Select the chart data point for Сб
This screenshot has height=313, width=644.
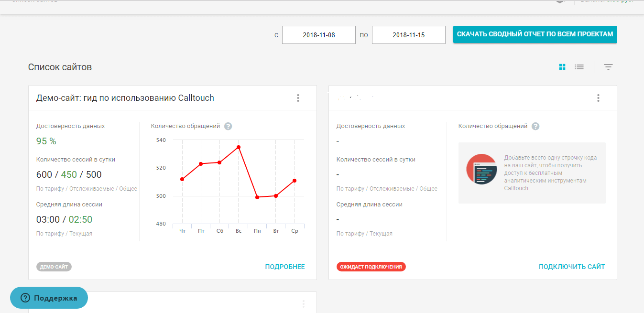(x=219, y=162)
